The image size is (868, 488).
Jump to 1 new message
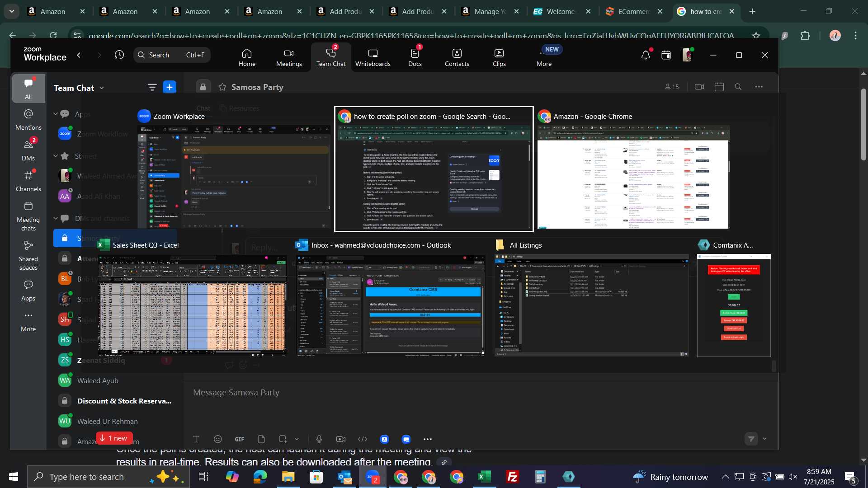click(114, 438)
